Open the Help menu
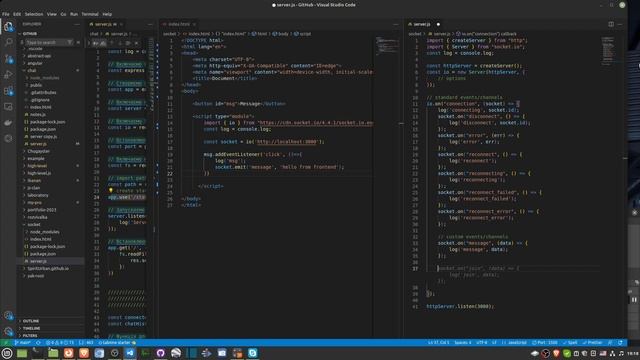This screenshot has height=360, width=640. click(x=107, y=14)
